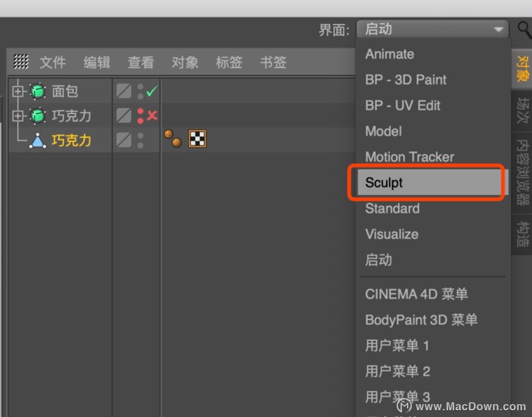Select the white parent 巧克力 object name
This screenshot has width=532, height=417.
pos(72,116)
